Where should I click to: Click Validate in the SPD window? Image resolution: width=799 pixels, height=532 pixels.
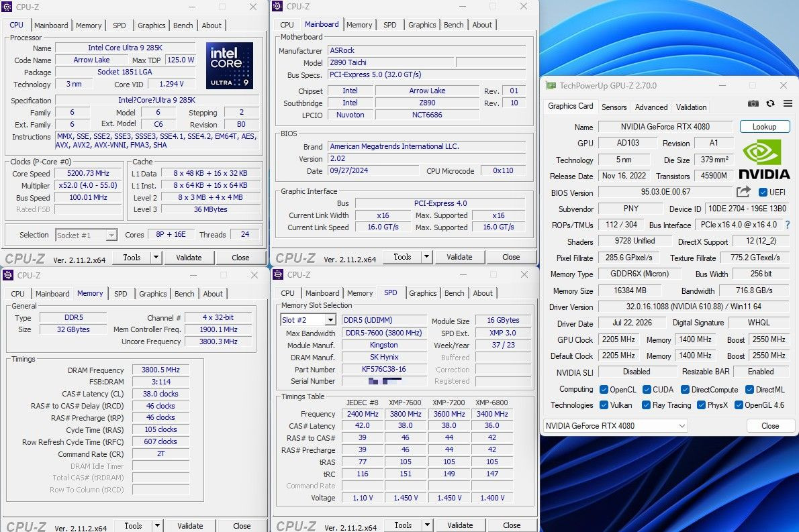click(460, 525)
